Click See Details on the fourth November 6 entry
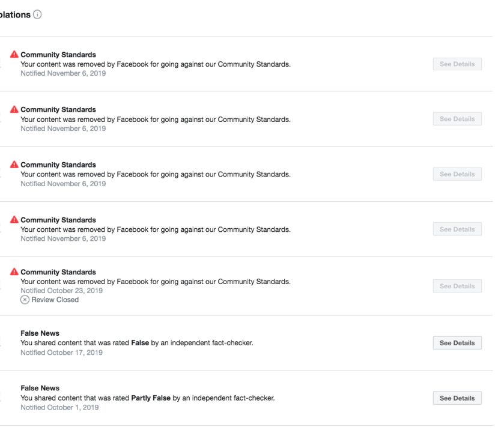Viewport: 504px width, 430px height. 457,229
